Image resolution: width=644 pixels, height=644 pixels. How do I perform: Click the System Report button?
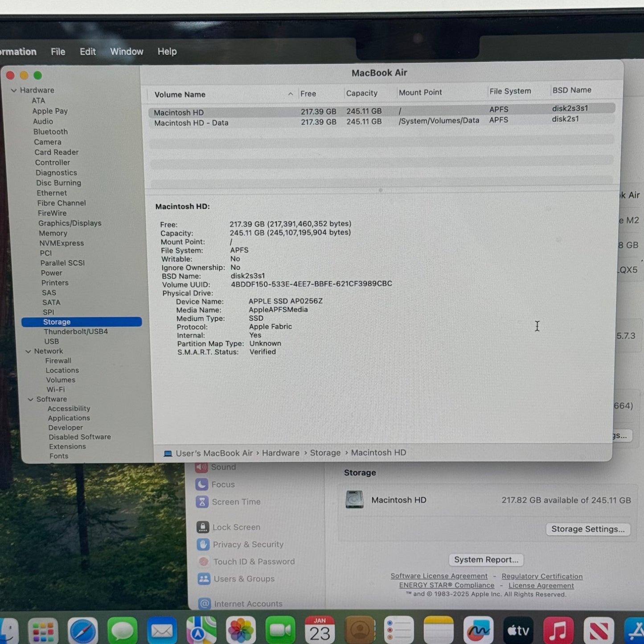tap(486, 560)
